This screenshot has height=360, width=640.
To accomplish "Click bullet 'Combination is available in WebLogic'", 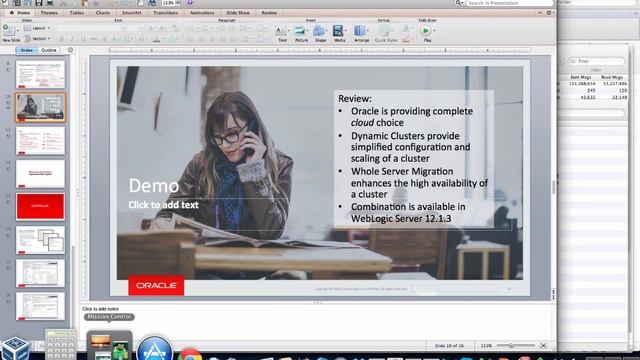I will click(x=408, y=212).
